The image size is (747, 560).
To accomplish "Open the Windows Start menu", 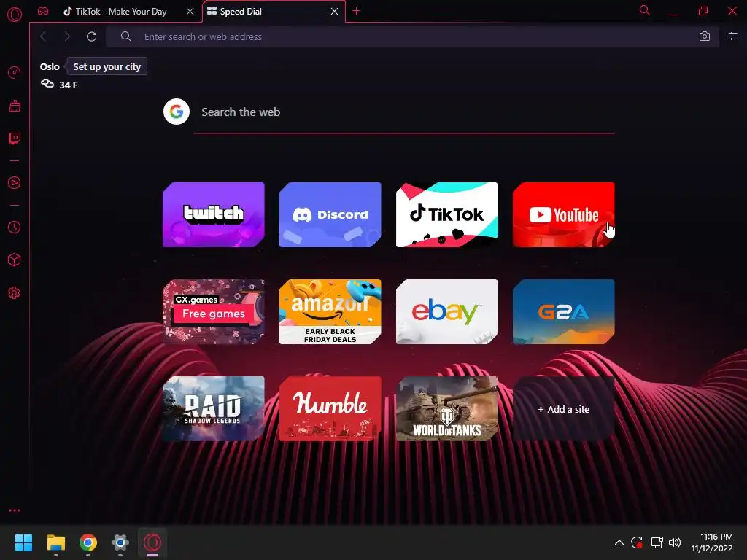I will 23,542.
